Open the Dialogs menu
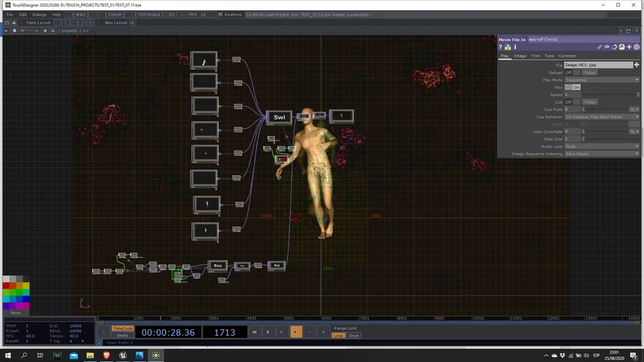The height and width of the screenshot is (362, 644). point(39,15)
